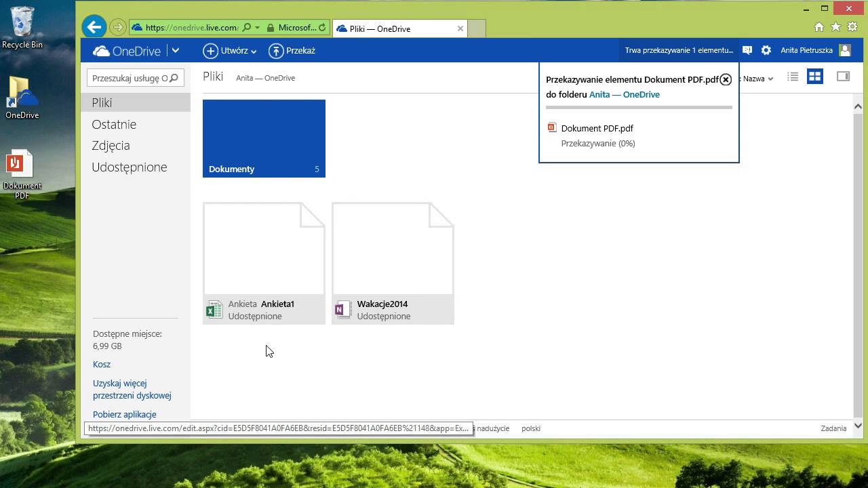This screenshot has height=488, width=868.
Task: Select the Pliki — OneDrive tab
Action: tap(400, 28)
